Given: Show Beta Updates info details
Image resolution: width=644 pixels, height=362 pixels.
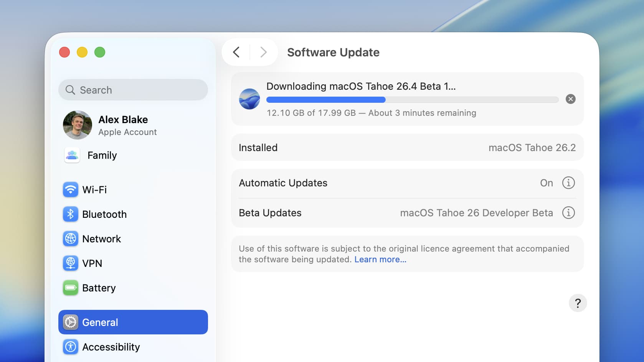Looking at the screenshot, I should 568,212.
